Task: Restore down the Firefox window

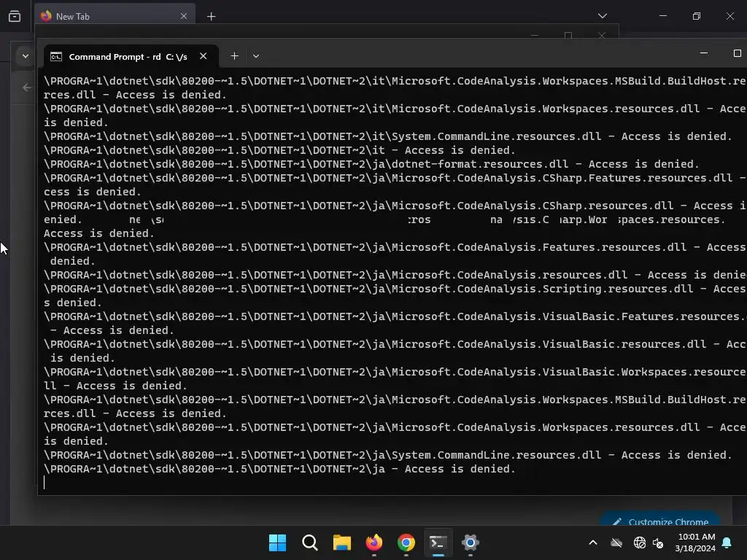Action: pyautogui.click(x=697, y=16)
